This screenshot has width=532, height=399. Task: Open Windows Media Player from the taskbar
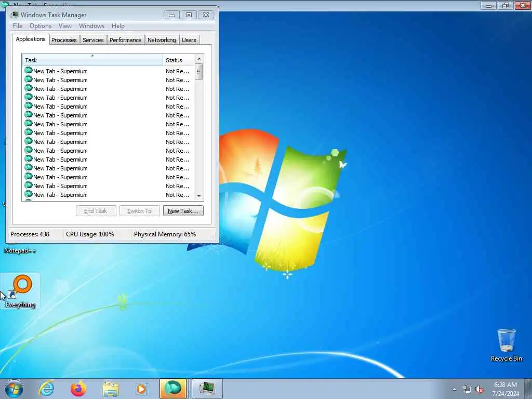pyautogui.click(x=141, y=389)
